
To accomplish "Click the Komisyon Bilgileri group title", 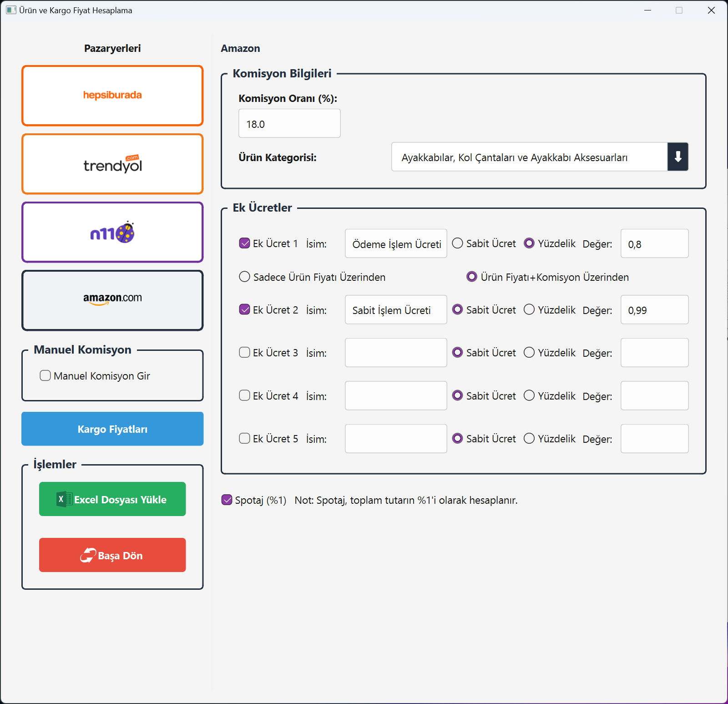I will tap(282, 73).
